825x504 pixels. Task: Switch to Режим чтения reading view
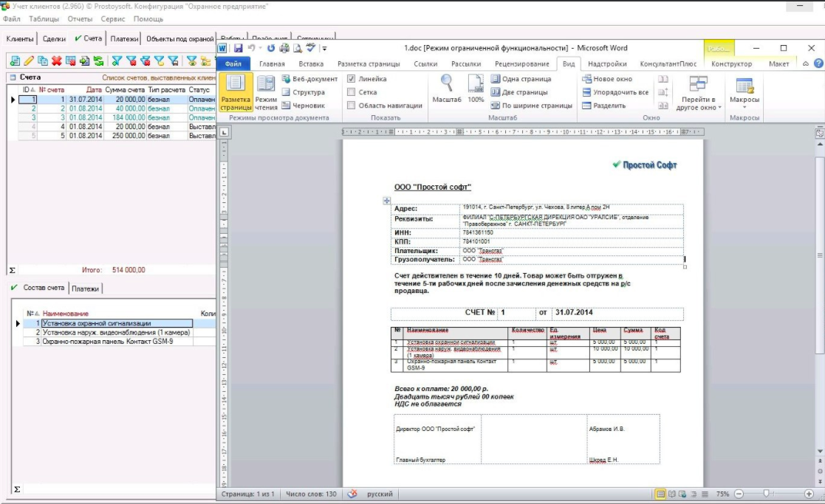(x=266, y=92)
